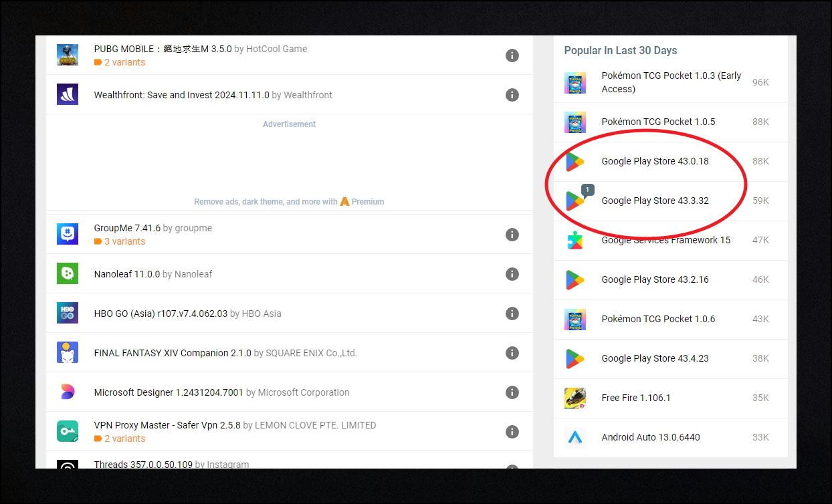Open Google Play Store 43.2.16 link
This screenshot has width=832, height=504.
click(x=655, y=279)
